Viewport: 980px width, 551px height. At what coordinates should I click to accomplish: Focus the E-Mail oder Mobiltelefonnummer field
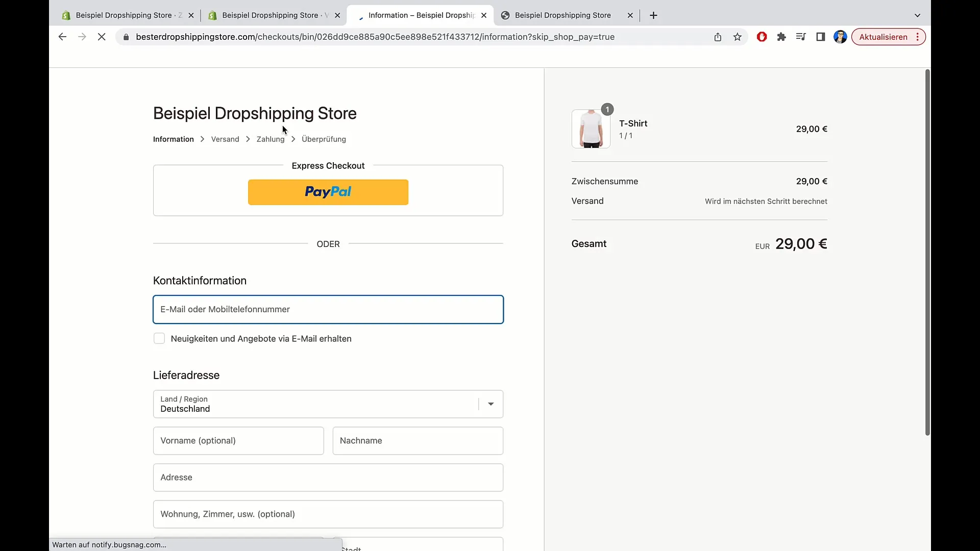(328, 309)
